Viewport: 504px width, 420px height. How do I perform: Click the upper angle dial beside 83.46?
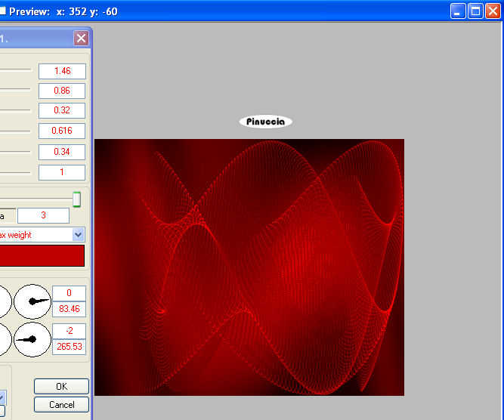pyautogui.click(x=32, y=301)
